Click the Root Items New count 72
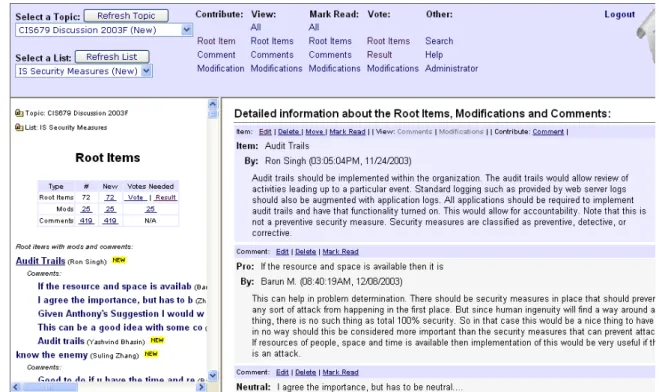Screen dimensions: 659x392 tap(110, 197)
